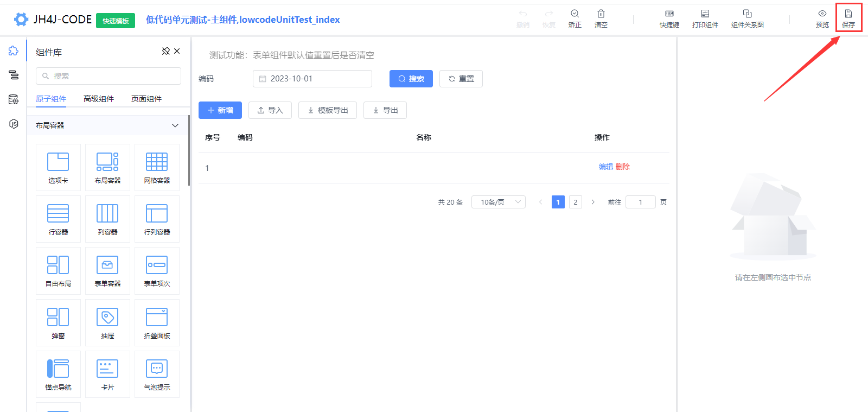Click the 新增 add button

[220, 110]
